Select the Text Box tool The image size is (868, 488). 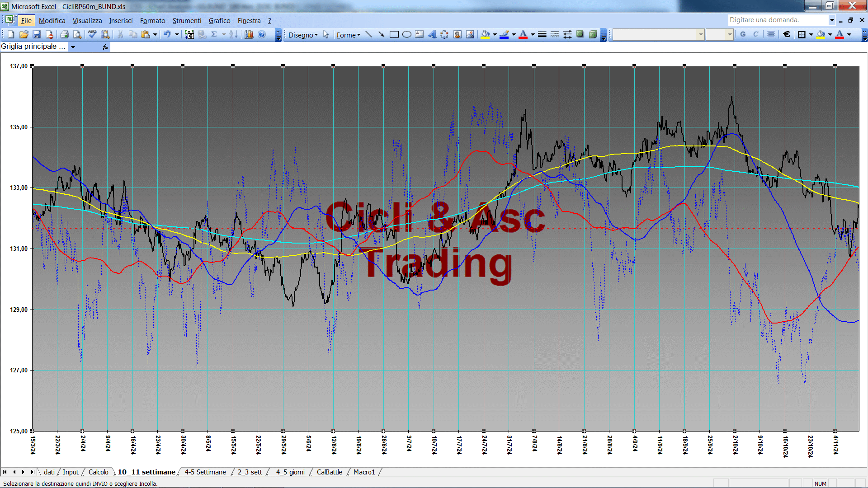pyautogui.click(x=419, y=34)
